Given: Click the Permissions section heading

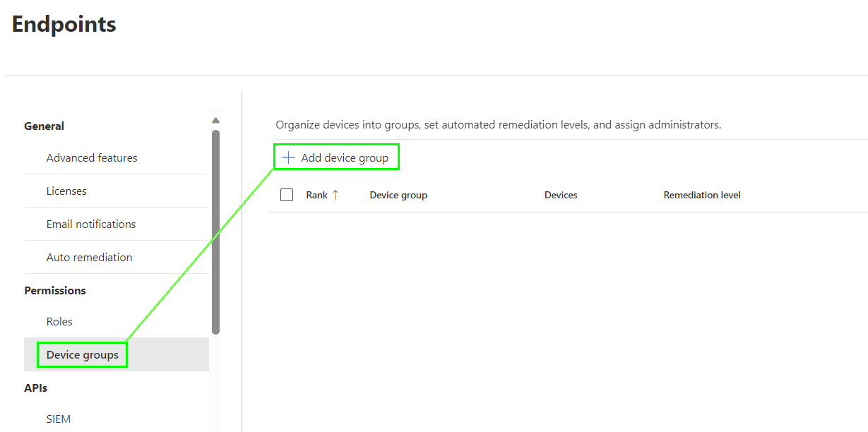Looking at the screenshot, I should pos(55,291).
